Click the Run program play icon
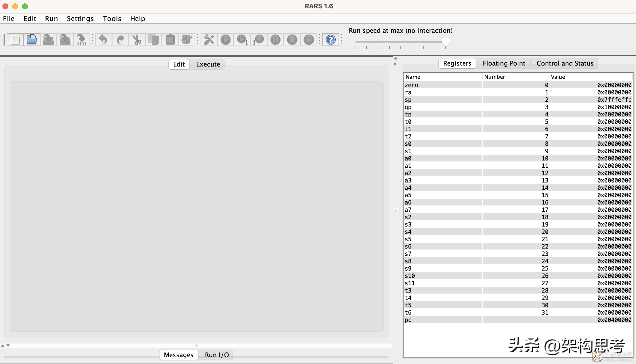 click(x=226, y=39)
